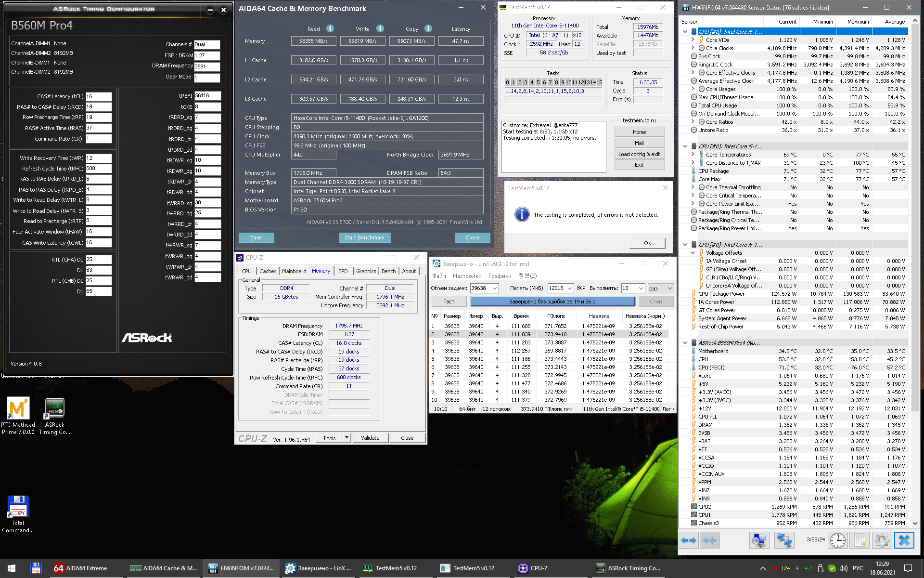Open Windows Start button

pyautogui.click(x=12, y=568)
